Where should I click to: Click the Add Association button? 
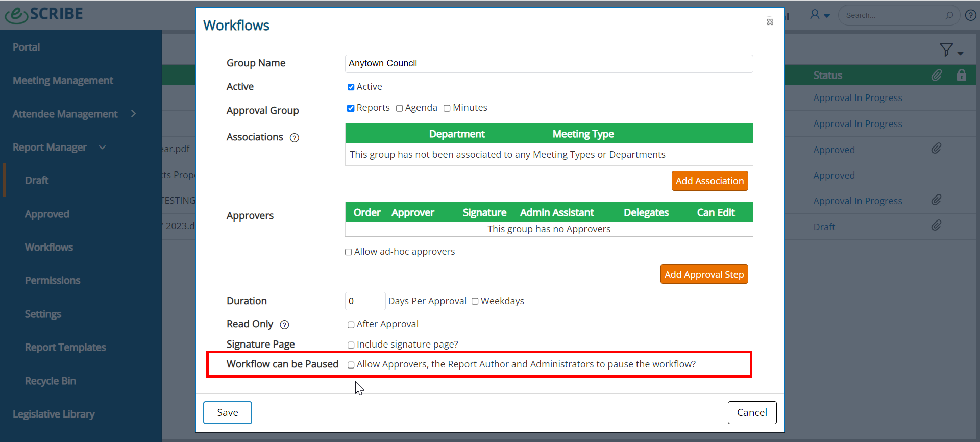[709, 181]
